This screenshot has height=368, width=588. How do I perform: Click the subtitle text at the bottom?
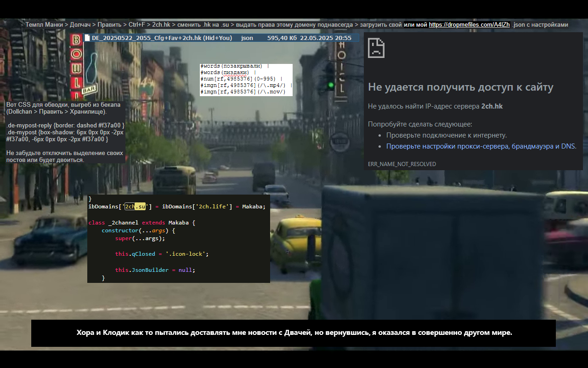click(294, 333)
